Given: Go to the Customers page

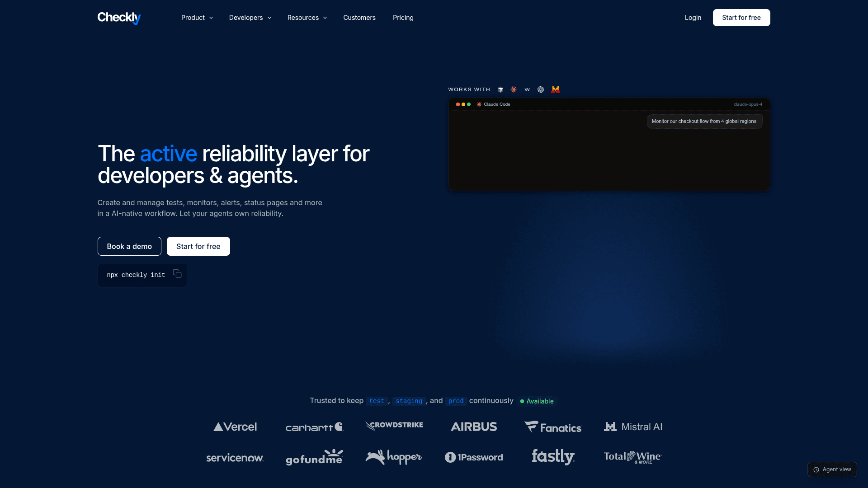Looking at the screenshot, I should click(x=359, y=18).
